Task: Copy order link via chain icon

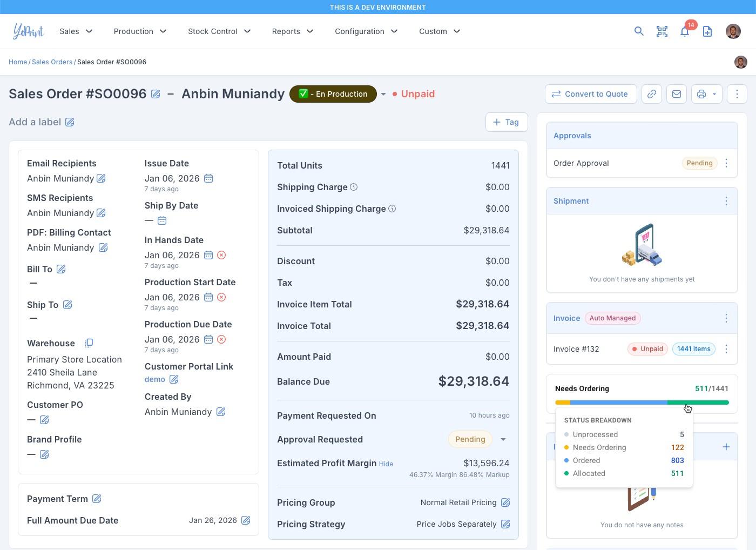Action: (652, 94)
